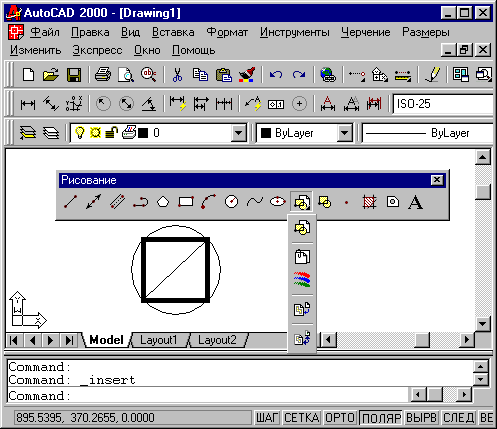The image size is (497, 429).
Task: Select the Multiline Text 'A' tool
Action: 415,202
